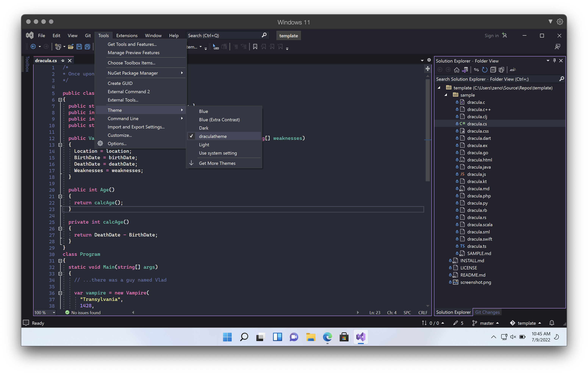
Task: Switch to the Git Changes tab
Action: (x=487, y=312)
